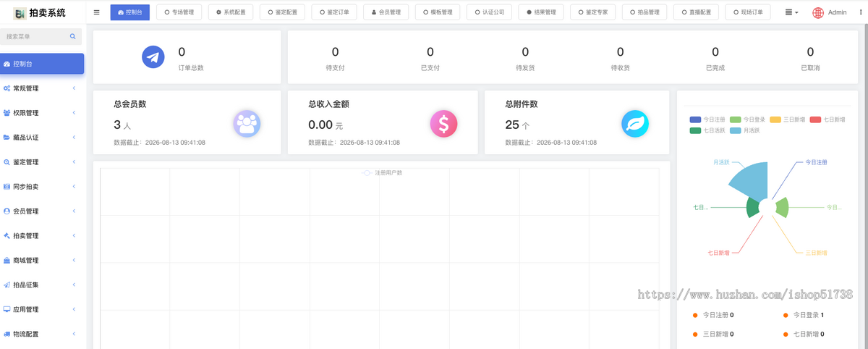Click the user circle icon beside 会员管理 in sidebar
This screenshot has height=349, width=868.
tap(7, 211)
